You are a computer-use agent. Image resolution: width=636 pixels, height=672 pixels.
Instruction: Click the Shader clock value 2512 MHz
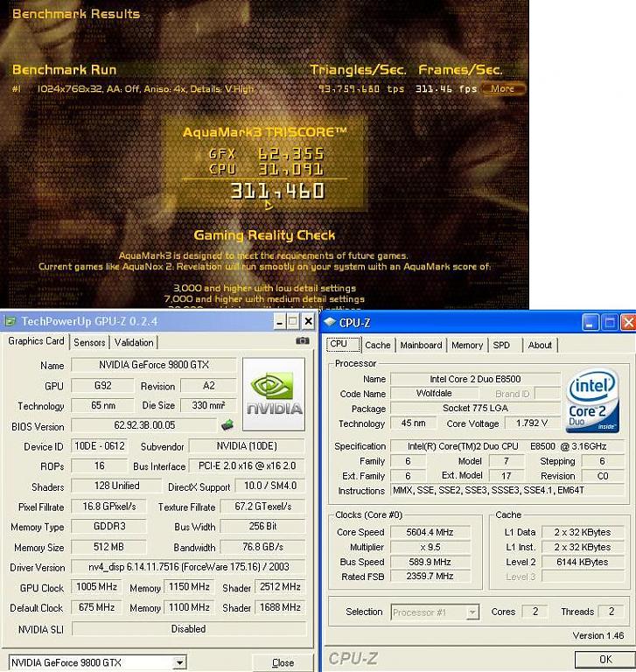[280, 587]
